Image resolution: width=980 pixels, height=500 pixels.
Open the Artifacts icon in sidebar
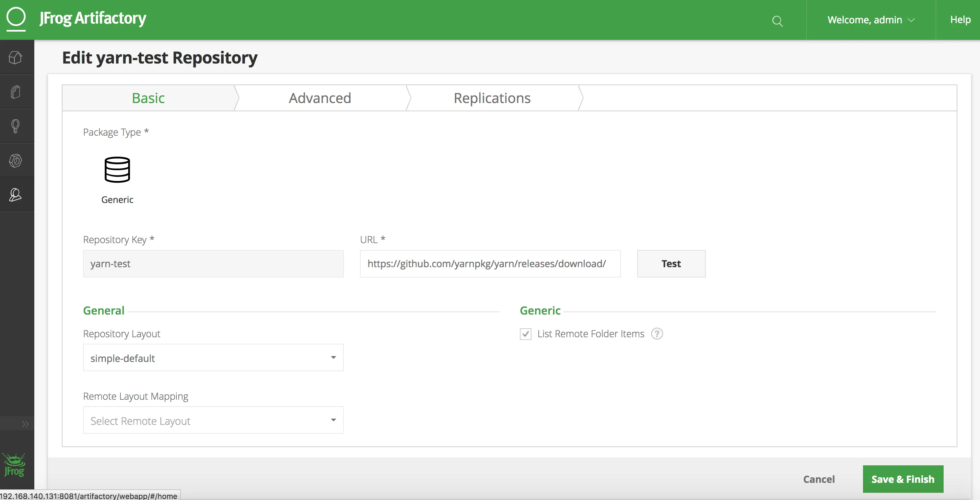click(x=15, y=92)
